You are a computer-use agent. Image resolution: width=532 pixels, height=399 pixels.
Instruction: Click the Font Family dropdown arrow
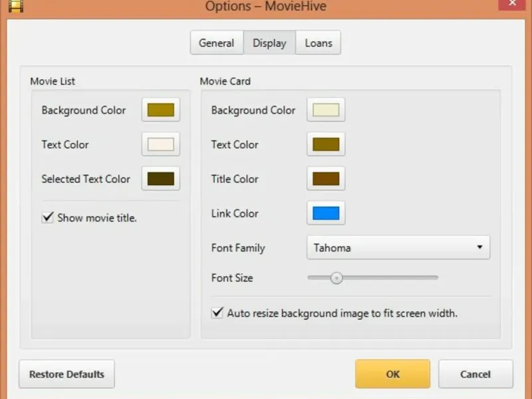479,247
